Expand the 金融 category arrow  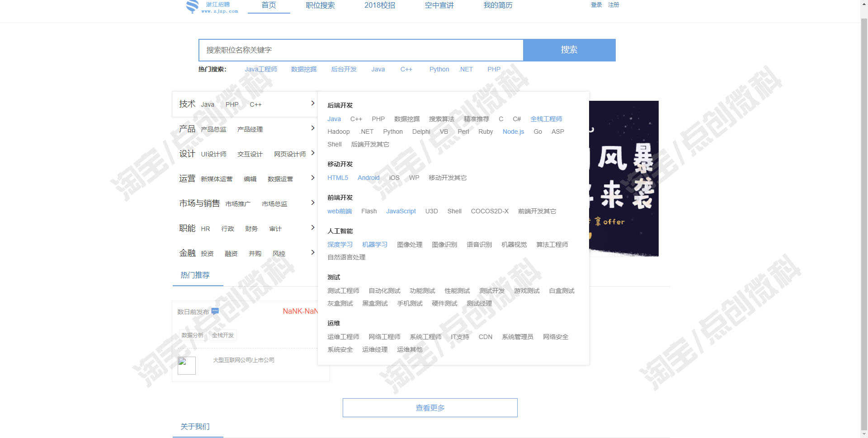(x=312, y=253)
